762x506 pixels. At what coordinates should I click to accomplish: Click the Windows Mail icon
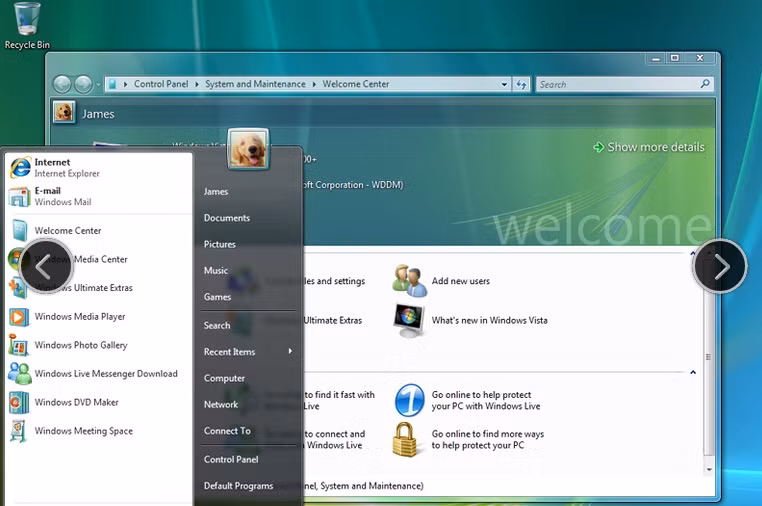click(x=20, y=196)
